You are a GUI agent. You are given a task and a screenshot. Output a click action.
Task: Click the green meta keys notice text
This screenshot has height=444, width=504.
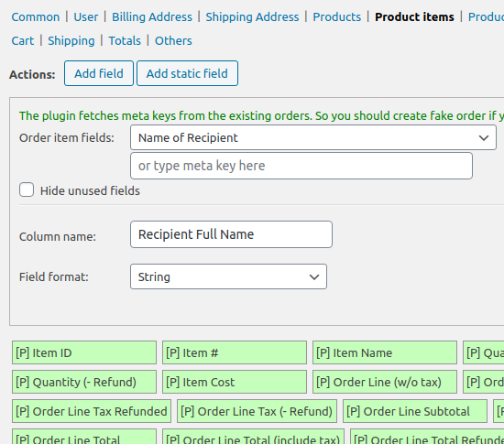261,116
